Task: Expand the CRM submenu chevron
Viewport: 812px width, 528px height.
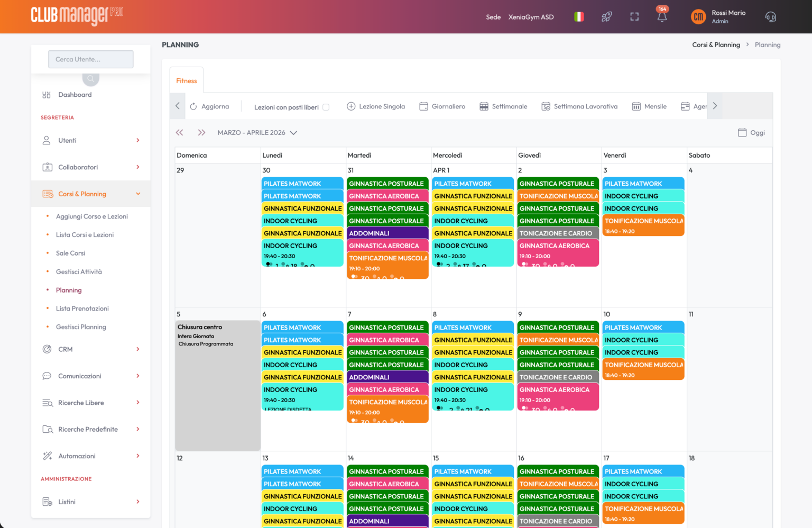Action: click(138, 349)
